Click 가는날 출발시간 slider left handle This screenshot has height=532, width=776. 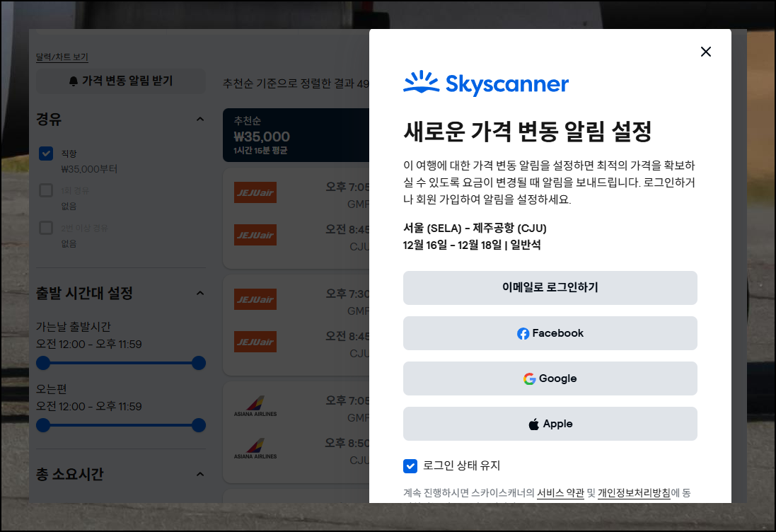click(44, 363)
